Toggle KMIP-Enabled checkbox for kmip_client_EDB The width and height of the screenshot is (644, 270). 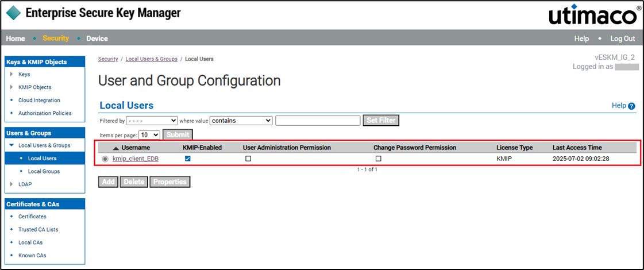pyautogui.click(x=188, y=159)
